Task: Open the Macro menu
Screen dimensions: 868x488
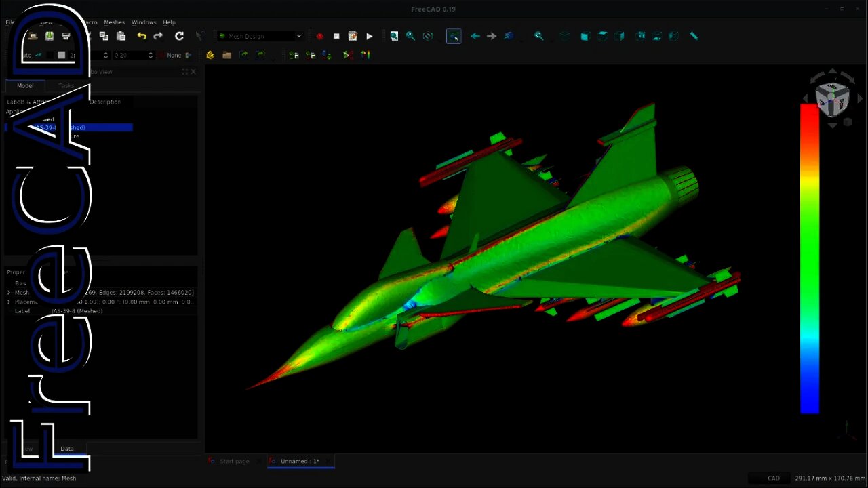Action: click(90, 22)
